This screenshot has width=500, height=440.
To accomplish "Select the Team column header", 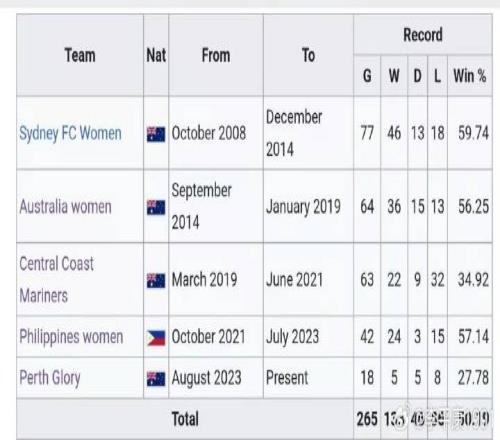I will coord(80,55).
